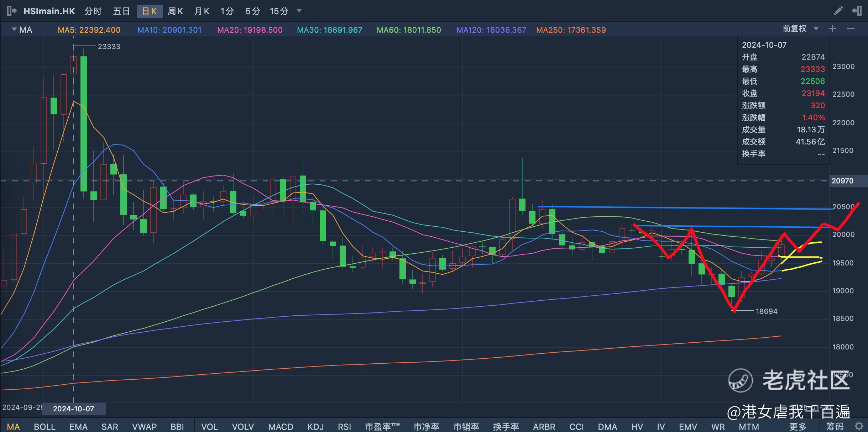Show the DMA indicator

(x=607, y=426)
